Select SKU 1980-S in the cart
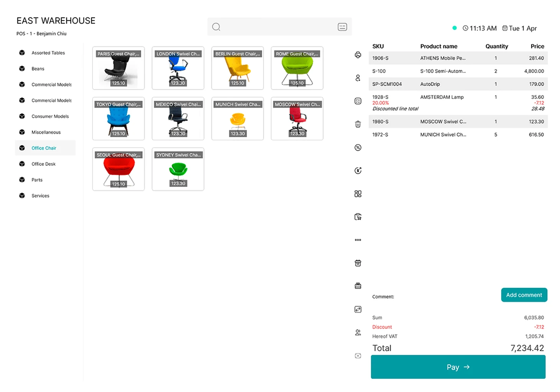 tap(380, 122)
